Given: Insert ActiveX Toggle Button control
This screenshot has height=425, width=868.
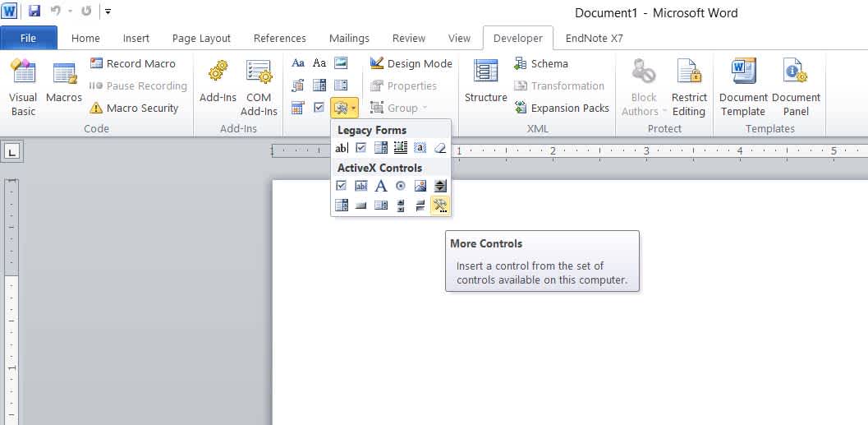Looking at the screenshot, I should coord(420,206).
